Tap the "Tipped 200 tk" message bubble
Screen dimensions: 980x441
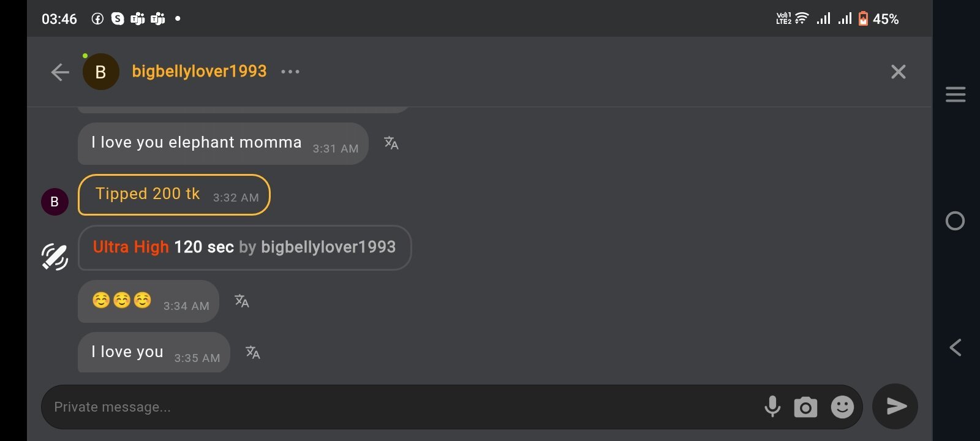[x=174, y=195]
